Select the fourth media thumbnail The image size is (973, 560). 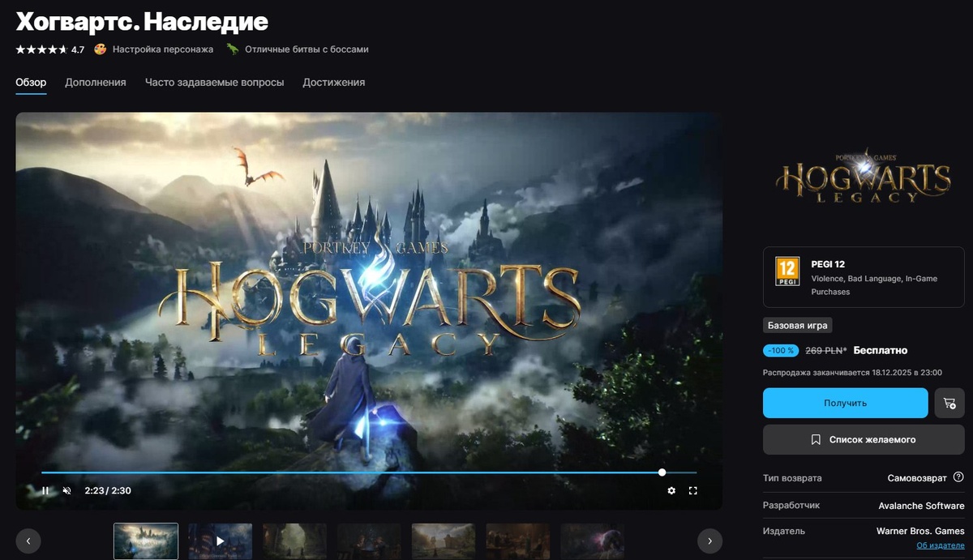369,541
